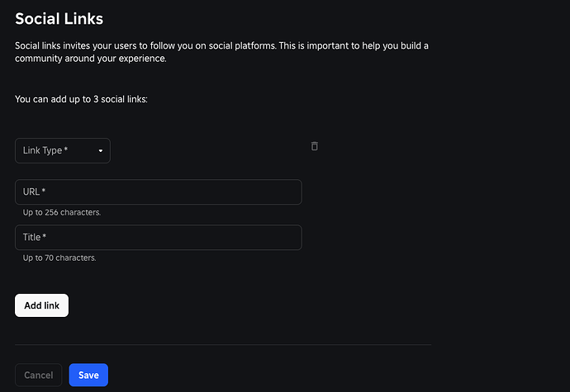Delete this social link with trash icon

(315, 146)
